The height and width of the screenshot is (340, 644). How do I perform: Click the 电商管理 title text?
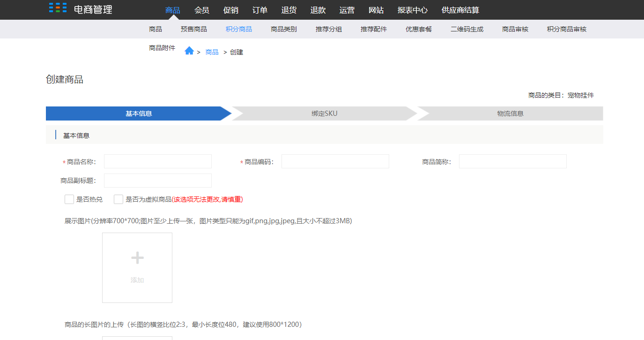[93, 9]
